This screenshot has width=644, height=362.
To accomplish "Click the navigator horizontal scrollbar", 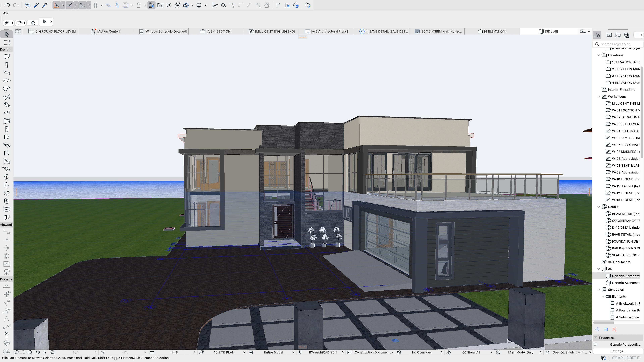I will [604, 323].
